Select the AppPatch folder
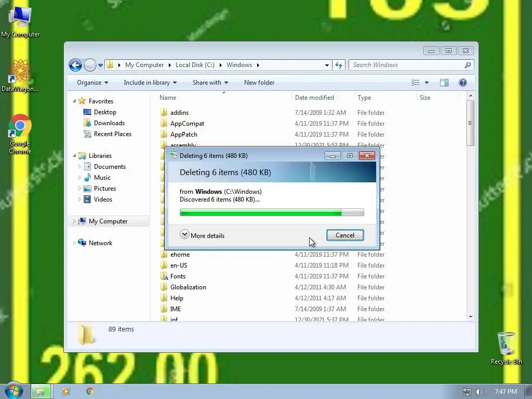Screen dimensions: 532x399 tap(183, 135)
